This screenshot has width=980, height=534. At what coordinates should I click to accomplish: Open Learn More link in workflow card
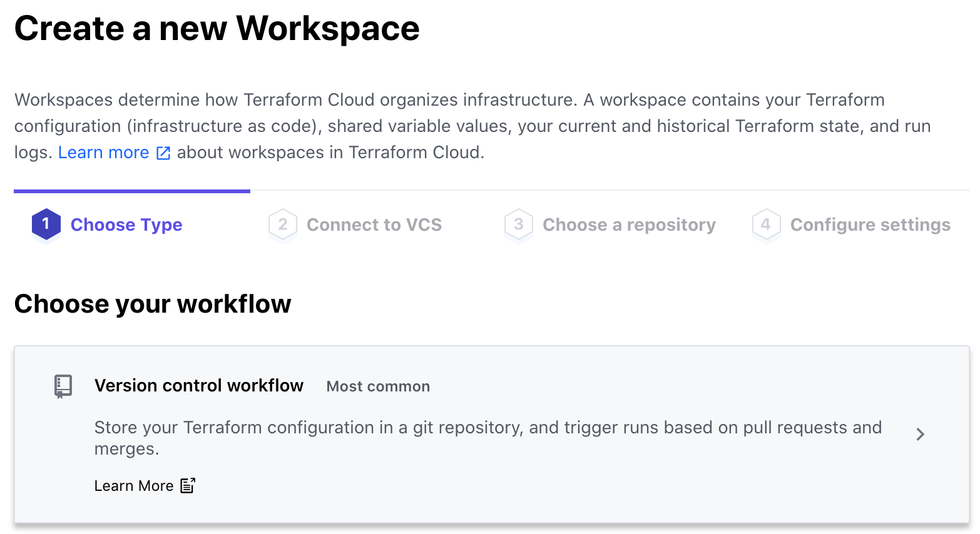click(134, 486)
